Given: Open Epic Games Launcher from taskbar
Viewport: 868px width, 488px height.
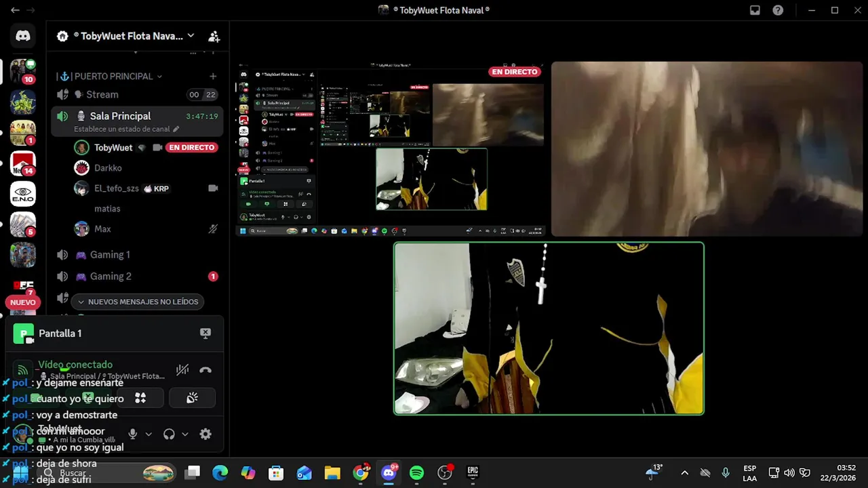Looking at the screenshot, I should [473, 472].
